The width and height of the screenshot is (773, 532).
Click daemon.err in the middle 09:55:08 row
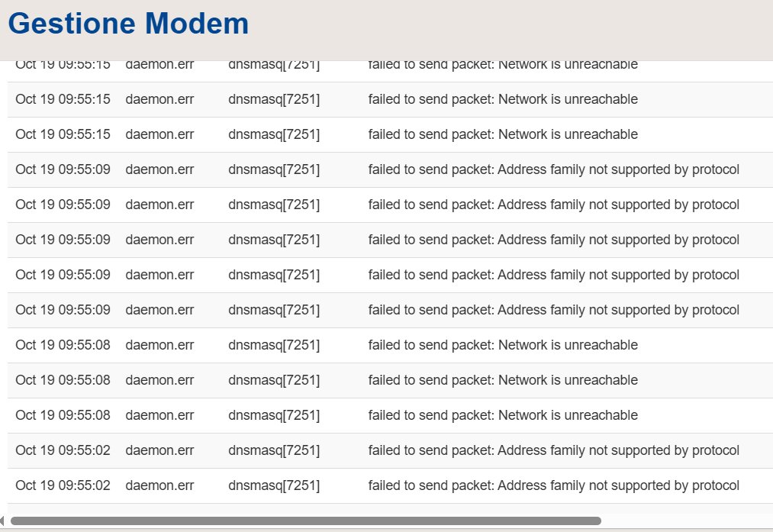tap(159, 380)
